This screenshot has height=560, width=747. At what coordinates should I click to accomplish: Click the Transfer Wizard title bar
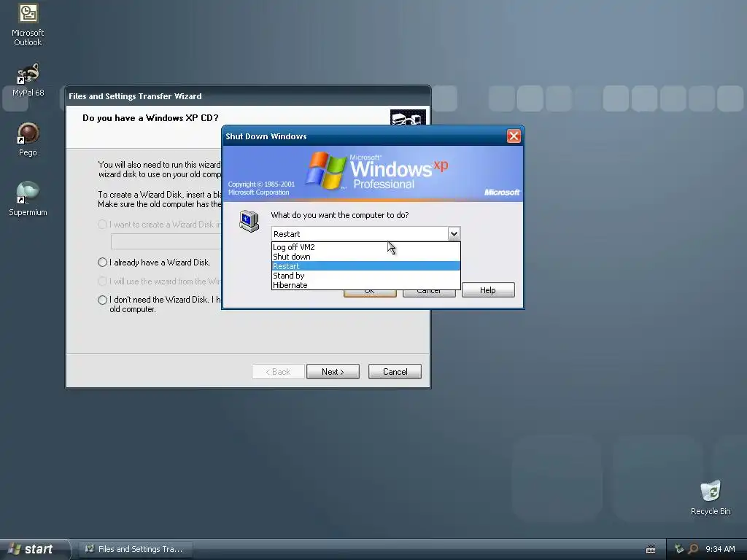pyautogui.click(x=248, y=96)
